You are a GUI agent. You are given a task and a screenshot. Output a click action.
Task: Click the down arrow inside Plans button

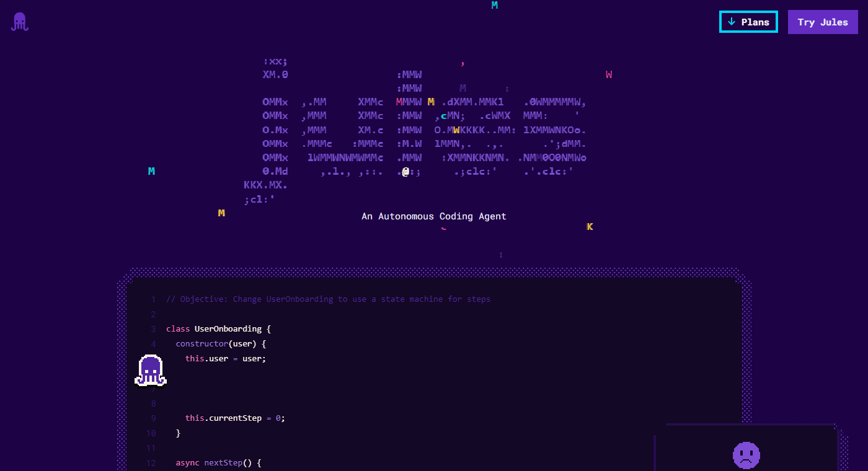(x=732, y=22)
